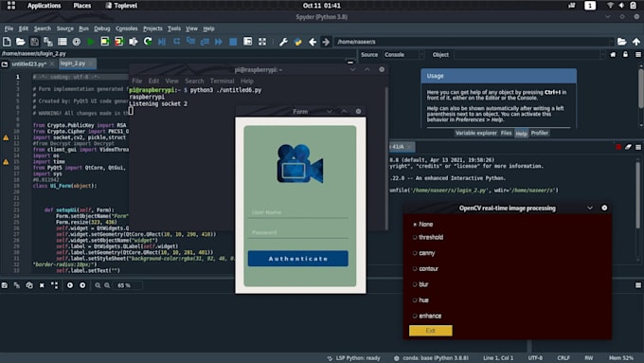Save the current file via floppy icon
This screenshot has width=644, height=363.
[34, 42]
